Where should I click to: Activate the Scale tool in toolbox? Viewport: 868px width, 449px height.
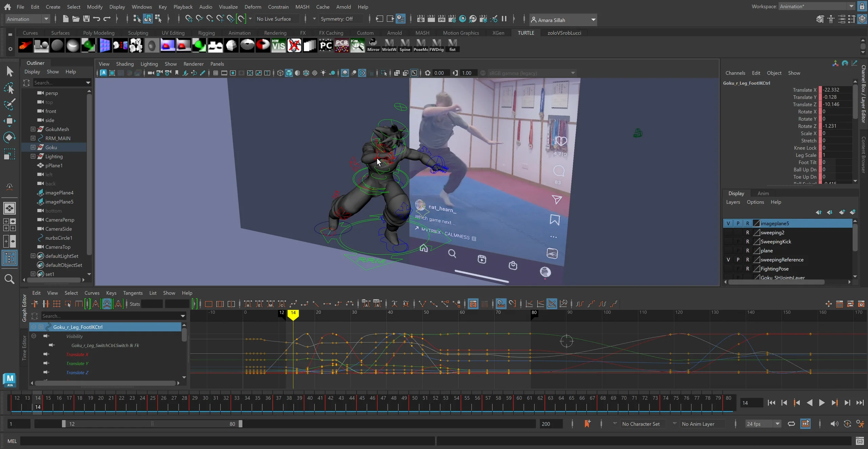(9, 154)
